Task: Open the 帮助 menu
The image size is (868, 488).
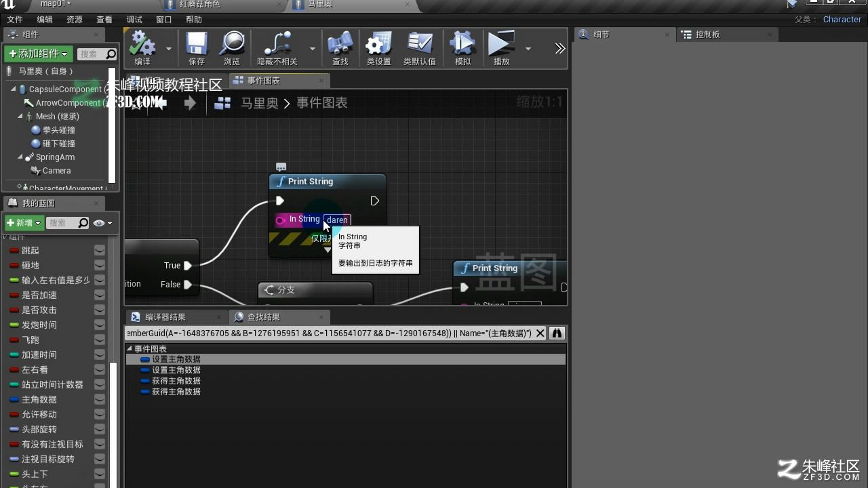Action: tap(193, 20)
